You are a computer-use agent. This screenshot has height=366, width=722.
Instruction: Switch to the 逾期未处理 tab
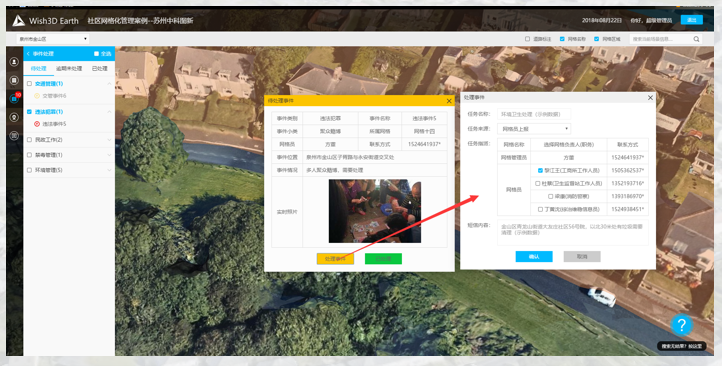[x=69, y=69]
